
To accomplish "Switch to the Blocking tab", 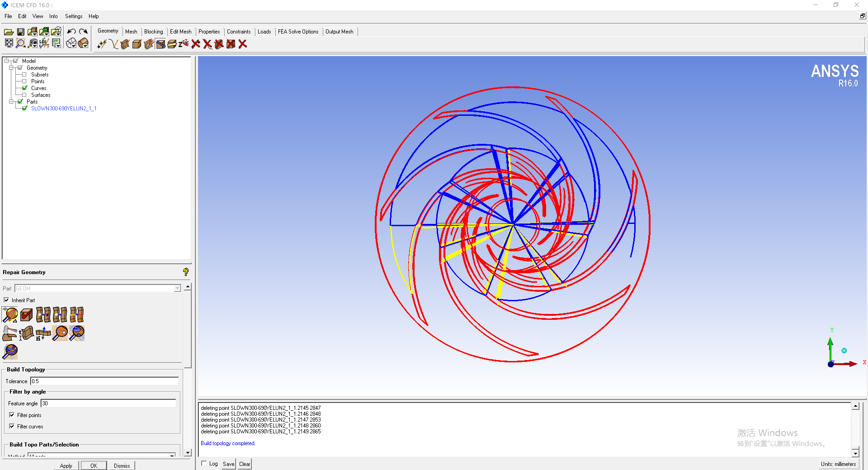I will pos(153,32).
